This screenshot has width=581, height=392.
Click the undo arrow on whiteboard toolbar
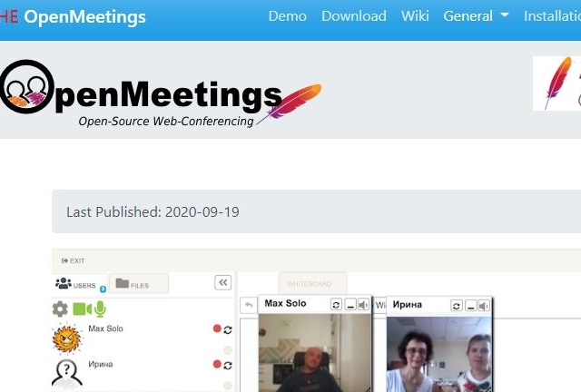point(249,305)
